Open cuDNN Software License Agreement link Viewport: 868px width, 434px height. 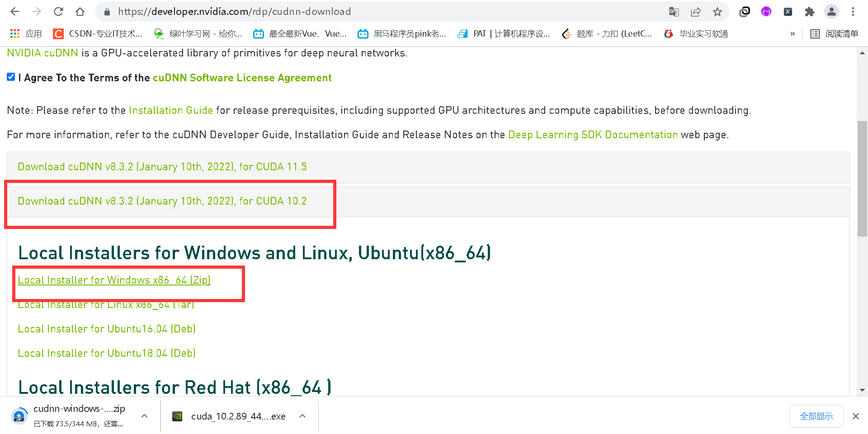(242, 78)
